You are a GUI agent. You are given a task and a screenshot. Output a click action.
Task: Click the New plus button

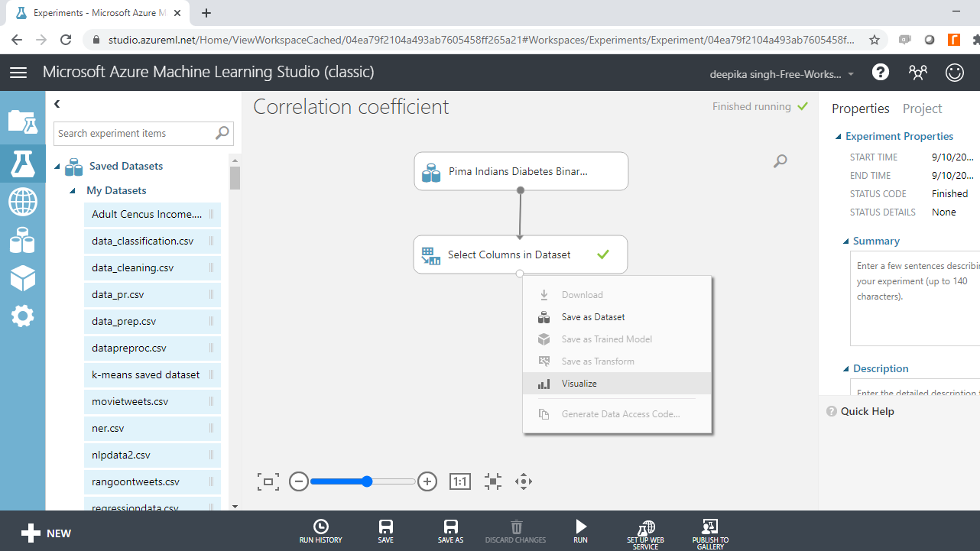tap(46, 533)
